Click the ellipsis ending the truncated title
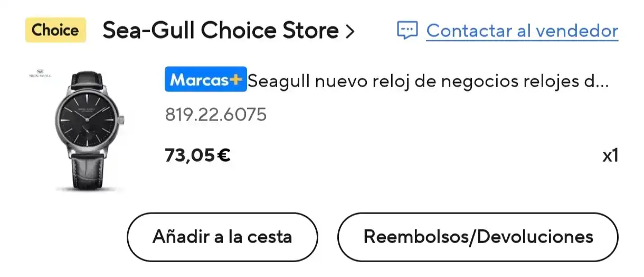Screen dimensions: 644x277 point(602,86)
